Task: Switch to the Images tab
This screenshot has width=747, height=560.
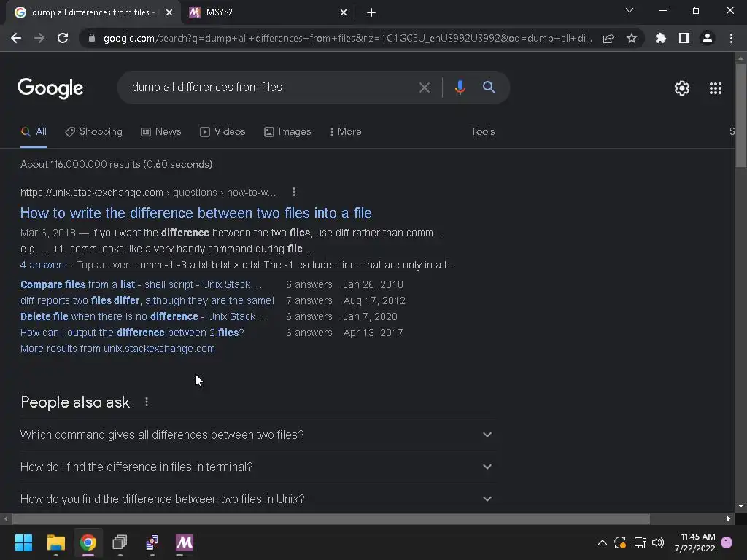Action: [x=287, y=131]
